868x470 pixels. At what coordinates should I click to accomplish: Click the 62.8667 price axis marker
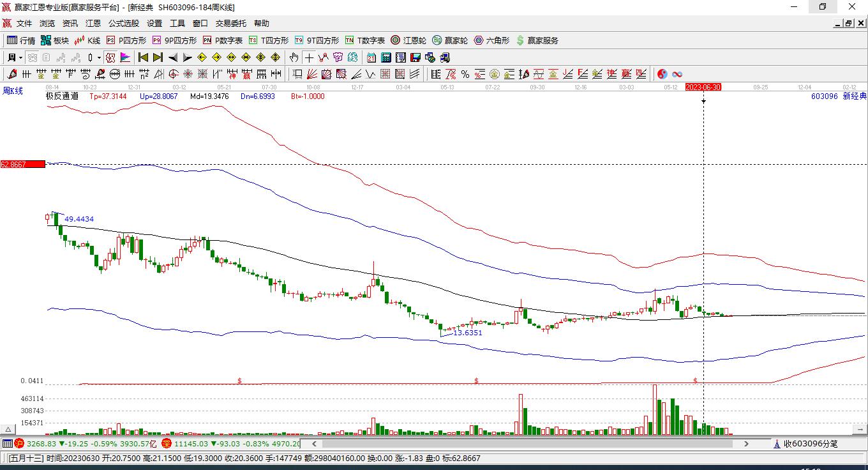point(23,164)
